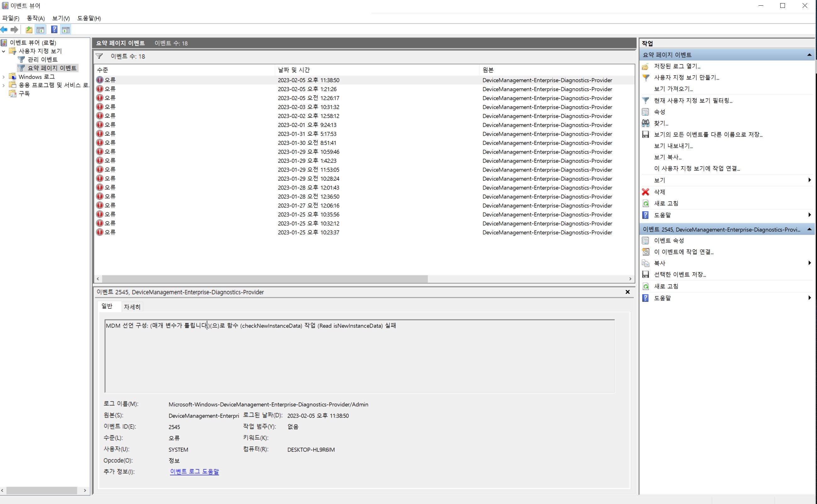Screen dimensions: 817x504
Task: Click 보기 내보내기 action
Action: (x=673, y=146)
